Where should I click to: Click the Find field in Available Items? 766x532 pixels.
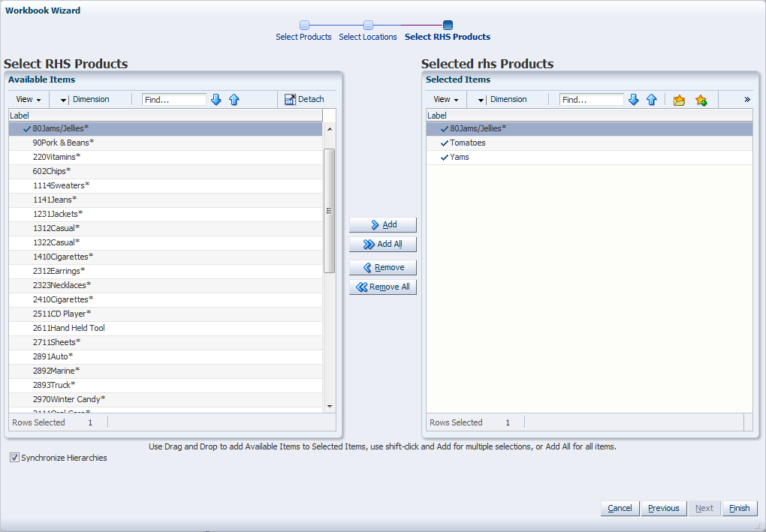click(x=174, y=100)
